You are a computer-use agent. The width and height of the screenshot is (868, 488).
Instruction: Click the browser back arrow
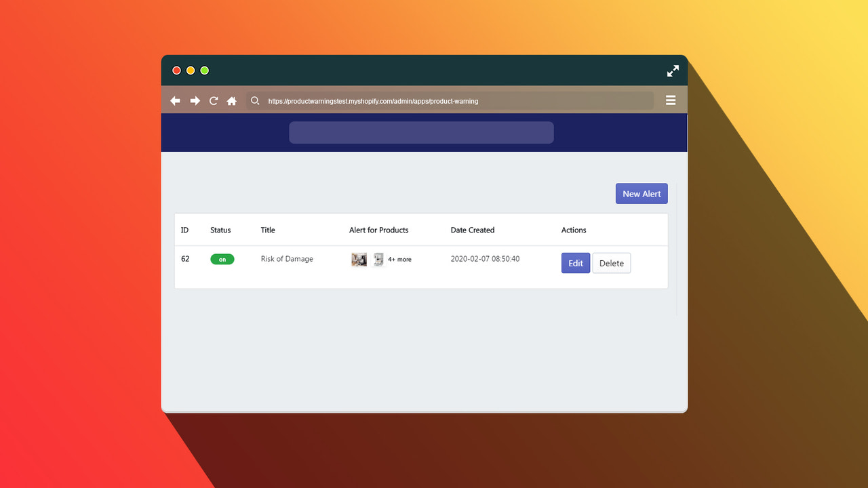coord(175,100)
